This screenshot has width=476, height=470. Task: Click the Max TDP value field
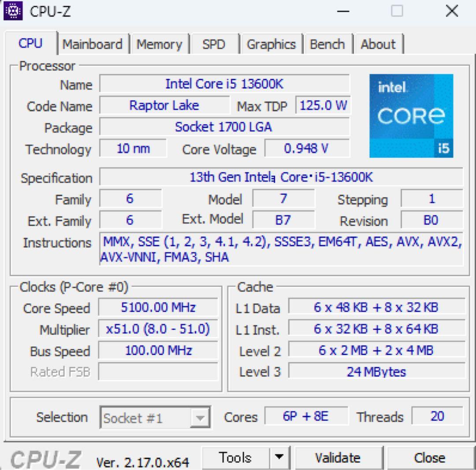(324, 105)
